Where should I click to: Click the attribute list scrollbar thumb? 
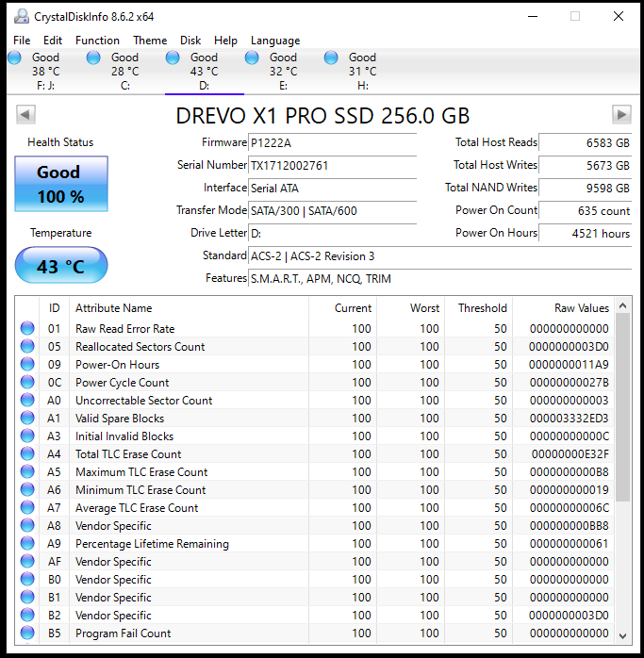[x=623, y=407]
